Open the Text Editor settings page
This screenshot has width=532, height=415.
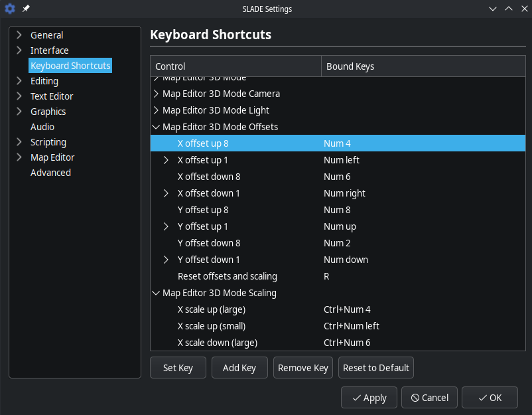[52, 96]
